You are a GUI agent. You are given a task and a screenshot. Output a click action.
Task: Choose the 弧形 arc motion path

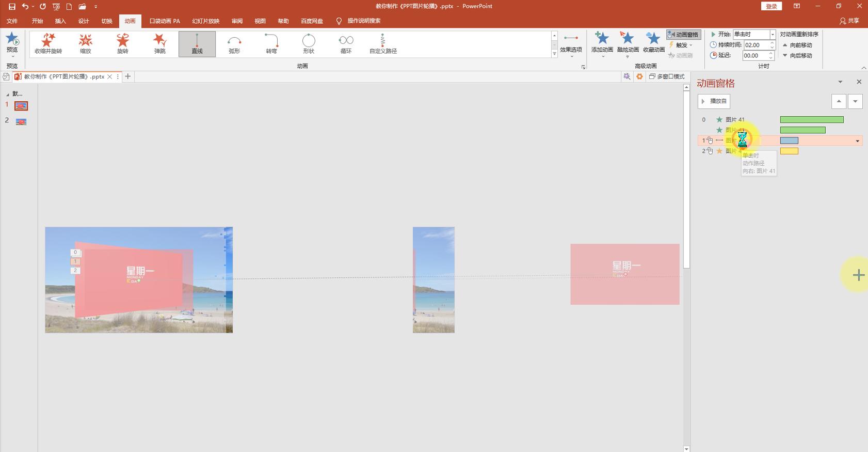pyautogui.click(x=234, y=43)
